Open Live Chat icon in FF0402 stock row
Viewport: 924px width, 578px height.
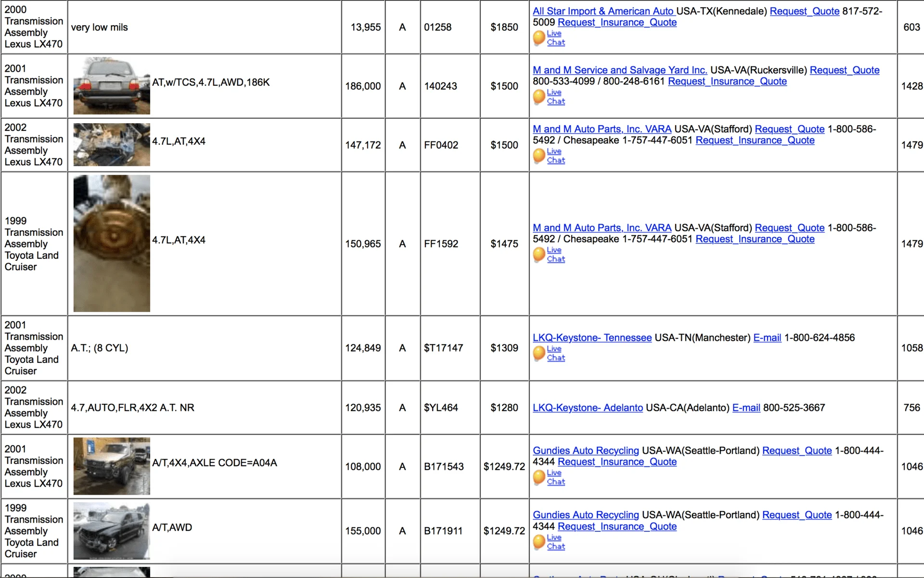point(549,156)
